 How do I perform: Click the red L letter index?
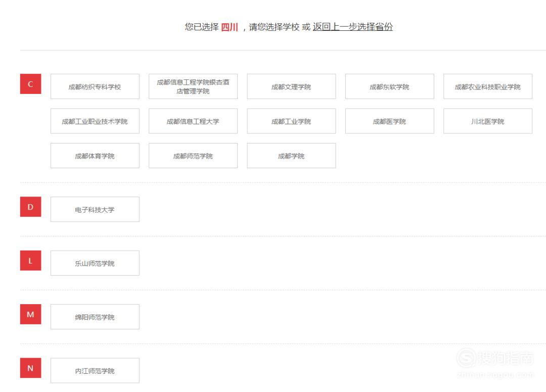[x=31, y=261]
